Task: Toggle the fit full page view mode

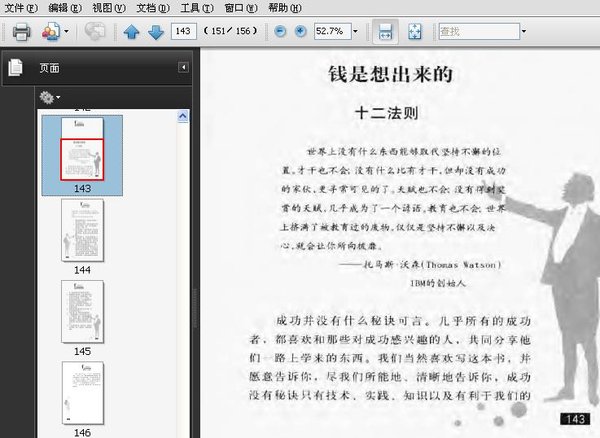Action: coord(415,31)
